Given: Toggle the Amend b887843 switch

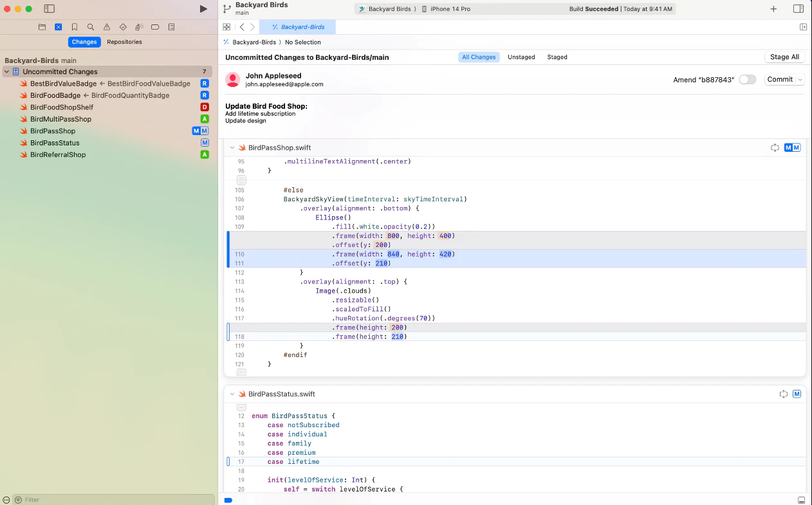Looking at the screenshot, I should 747,80.
